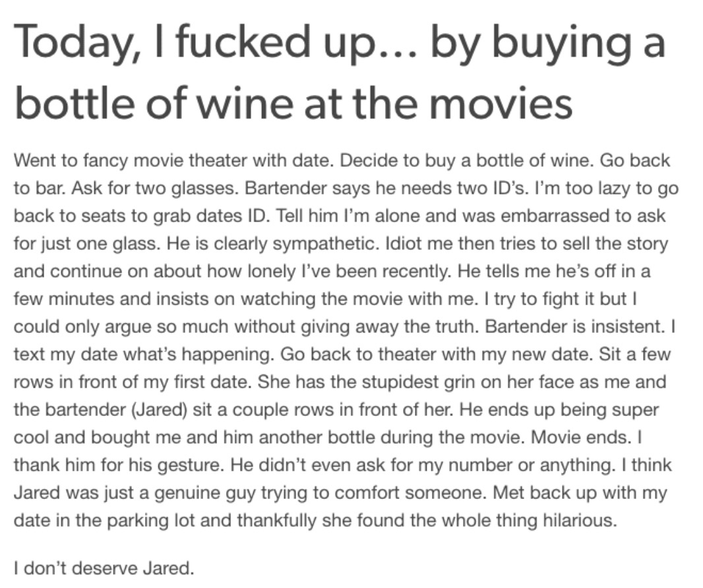This screenshot has height=588, width=703.
Task: Click the phrase 'thank him for his gesture'
Action: pos(118,466)
